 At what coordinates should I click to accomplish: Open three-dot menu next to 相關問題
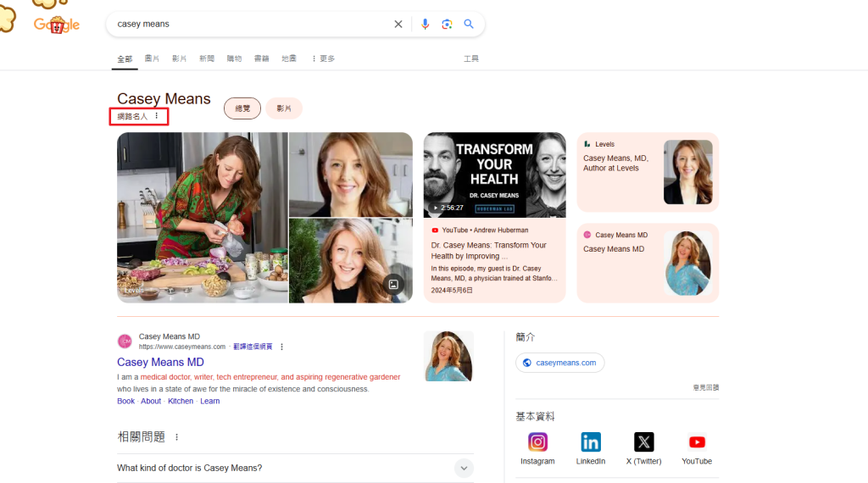[x=177, y=437]
